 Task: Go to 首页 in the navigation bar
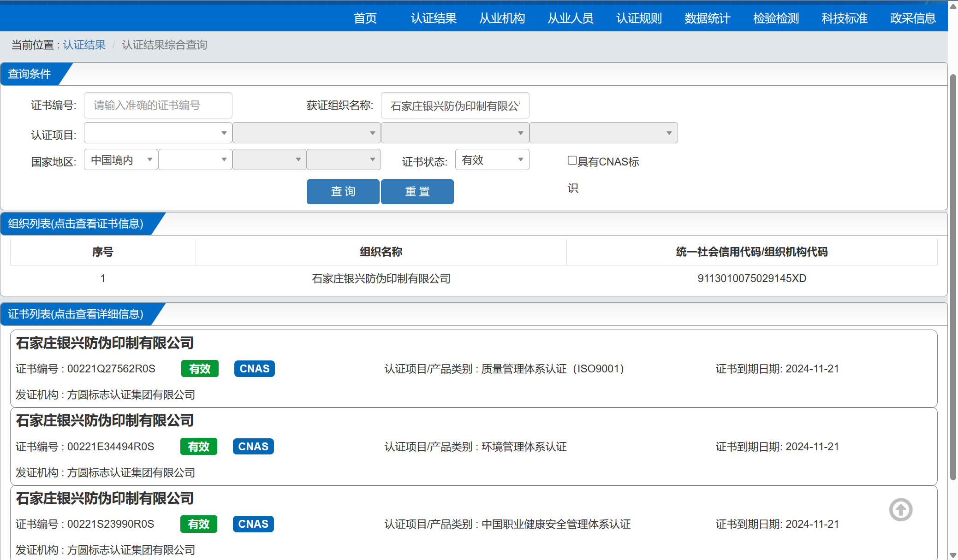(365, 18)
